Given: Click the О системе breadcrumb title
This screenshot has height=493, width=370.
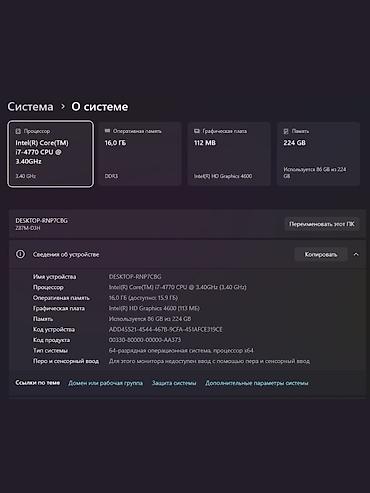Looking at the screenshot, I should click(100, 107).
